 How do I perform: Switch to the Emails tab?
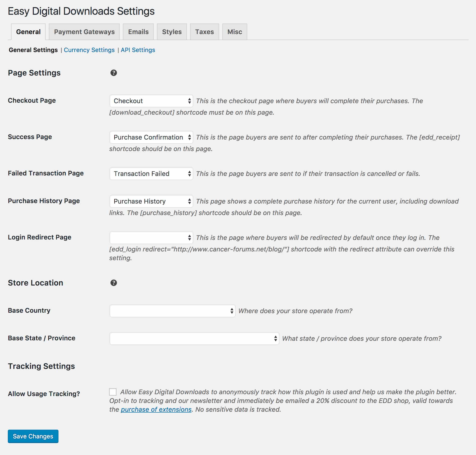coord(138,32)
